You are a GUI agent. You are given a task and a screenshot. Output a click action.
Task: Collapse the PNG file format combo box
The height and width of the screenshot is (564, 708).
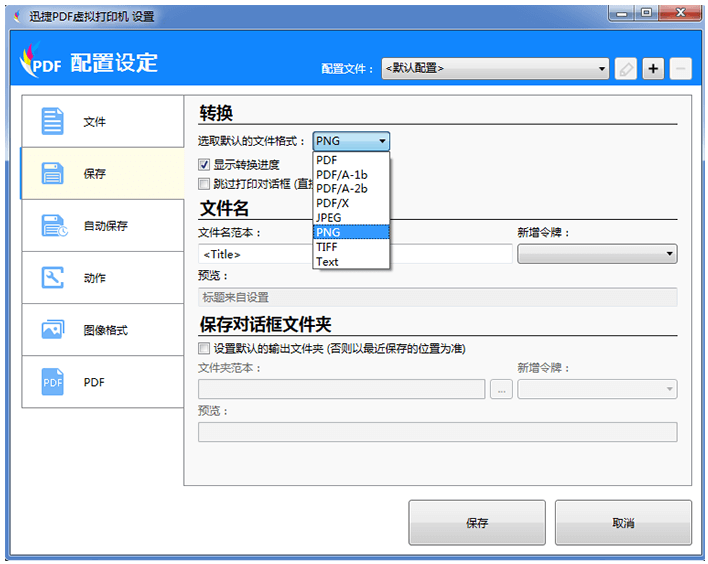351,141
